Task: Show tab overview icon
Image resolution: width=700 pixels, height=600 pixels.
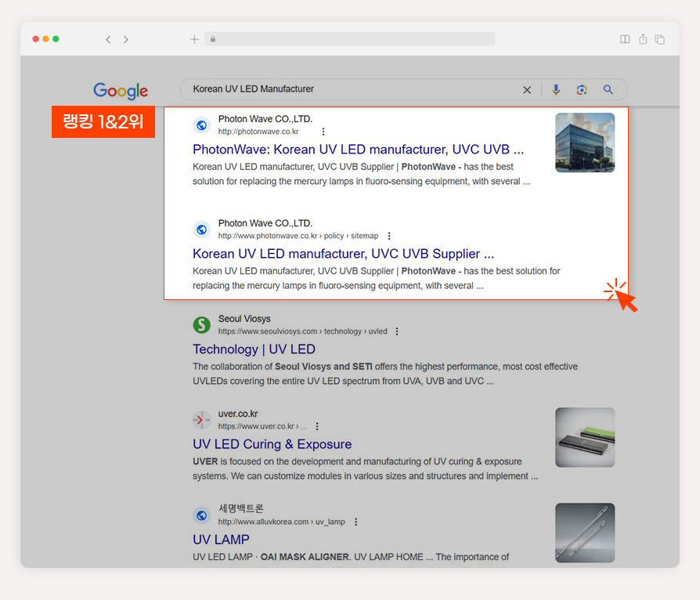Action: [x=660, y=39]
